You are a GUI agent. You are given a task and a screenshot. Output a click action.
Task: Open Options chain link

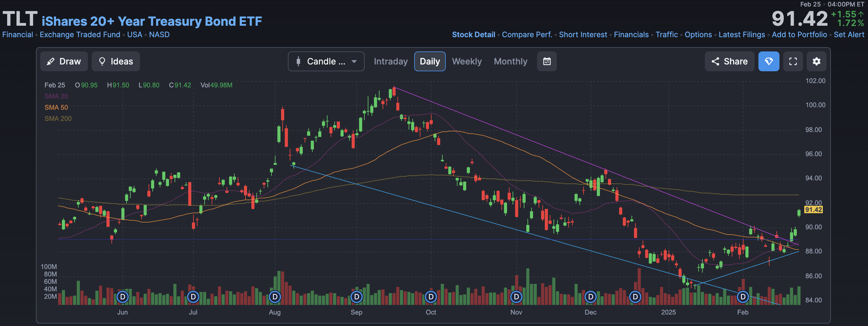(x=698, y=35)
